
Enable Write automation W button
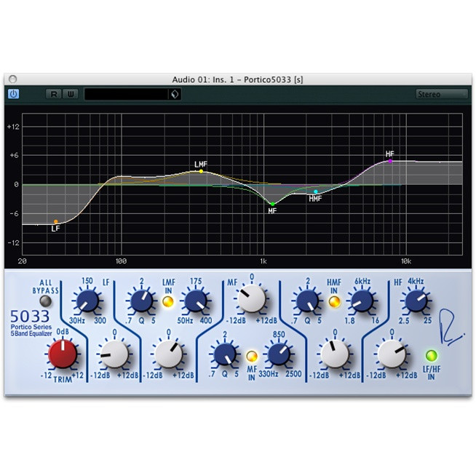(x=71, y=94)
